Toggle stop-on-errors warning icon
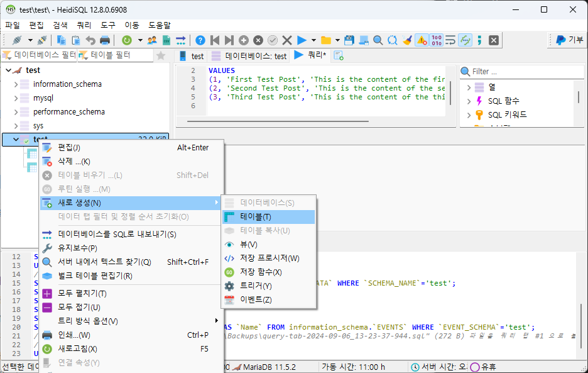 point(422,40)
